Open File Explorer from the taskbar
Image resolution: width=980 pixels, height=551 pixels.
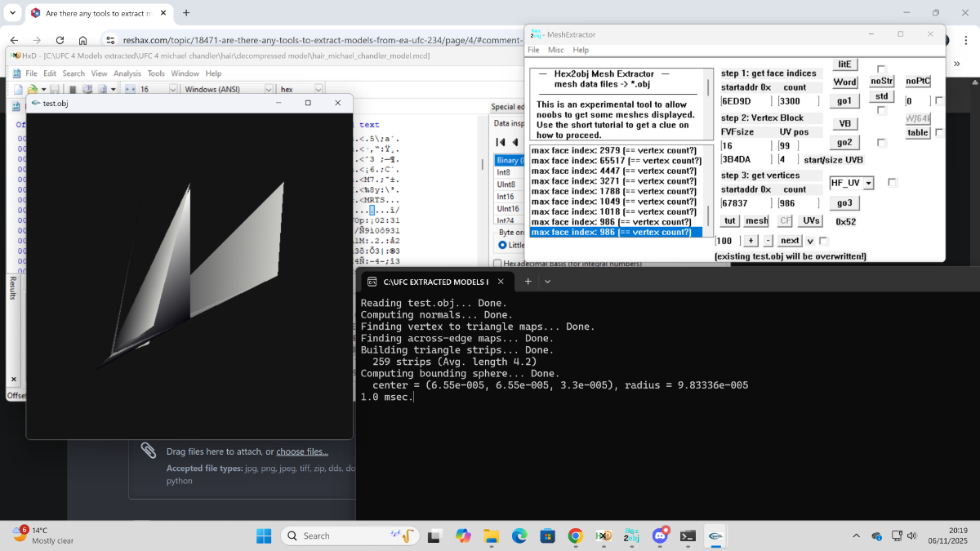tap(491, 535)
